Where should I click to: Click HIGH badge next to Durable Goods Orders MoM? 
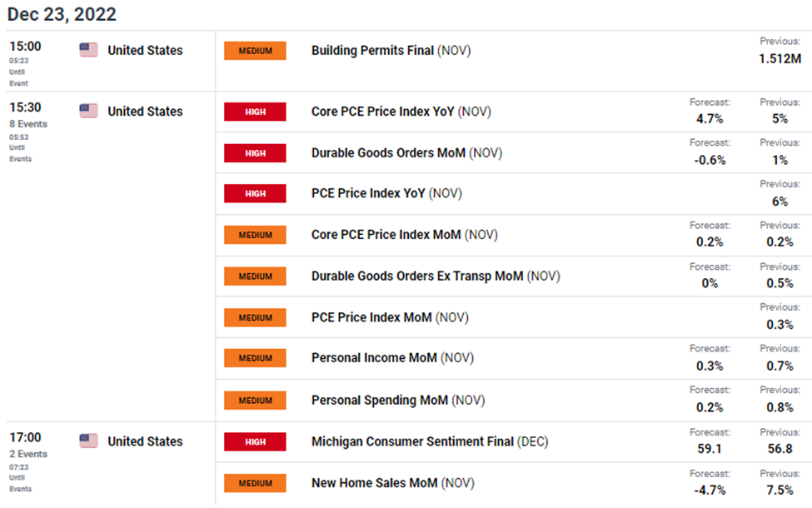tap(255, 153)
